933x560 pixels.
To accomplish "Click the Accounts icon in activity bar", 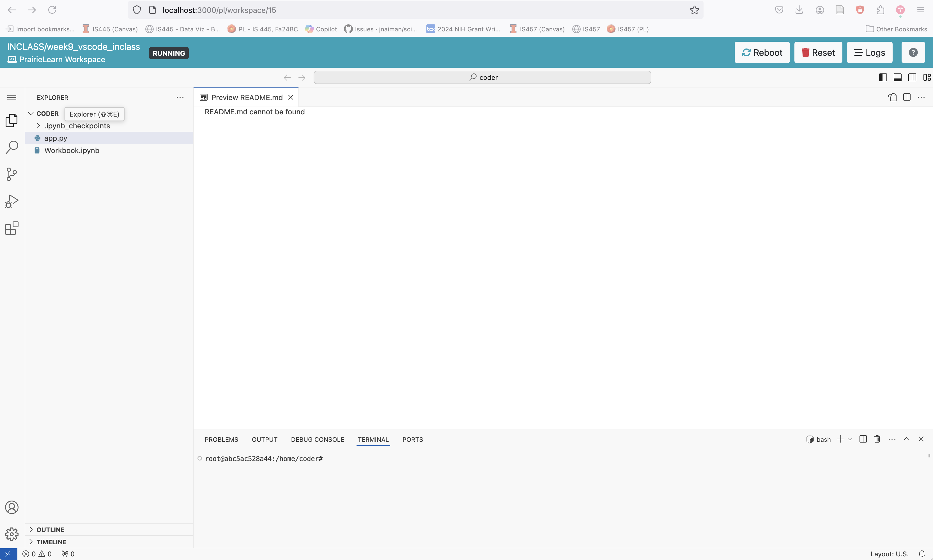I will [x=12, y=507].
